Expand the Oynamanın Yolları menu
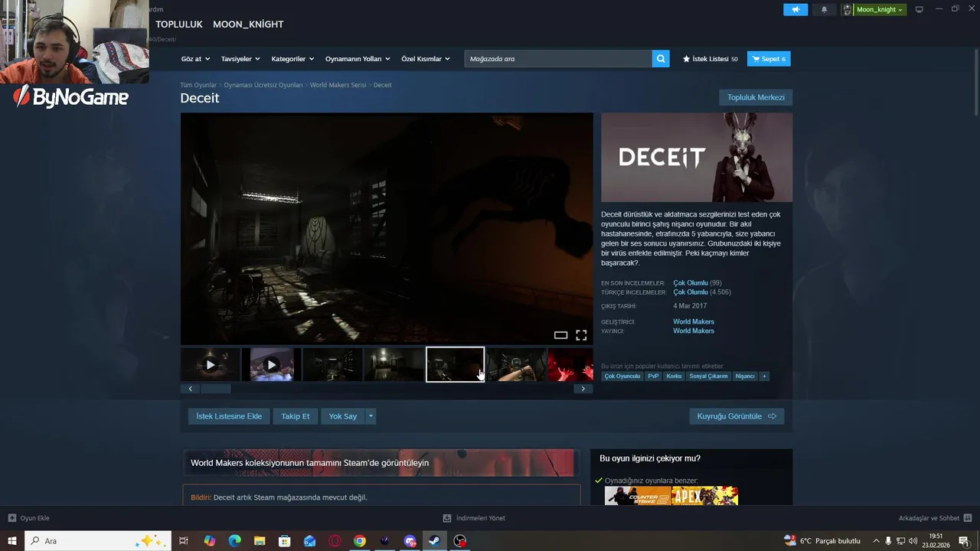 point(358,59)
